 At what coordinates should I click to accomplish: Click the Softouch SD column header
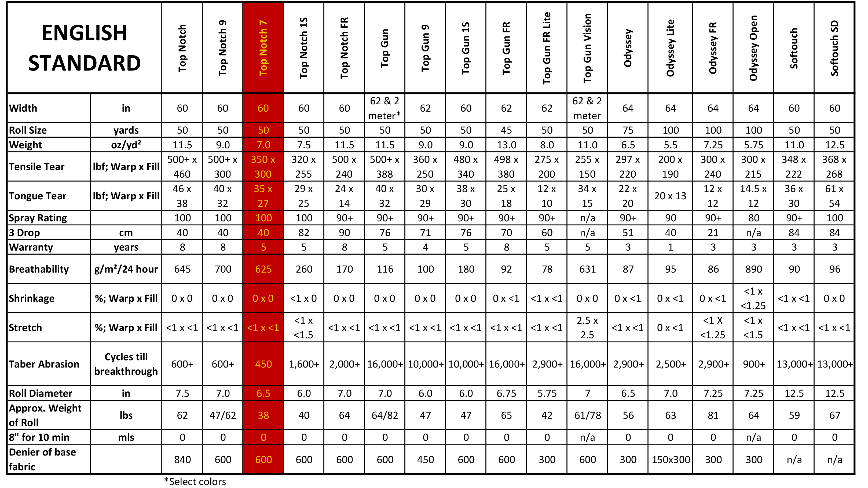click(834, 48)
